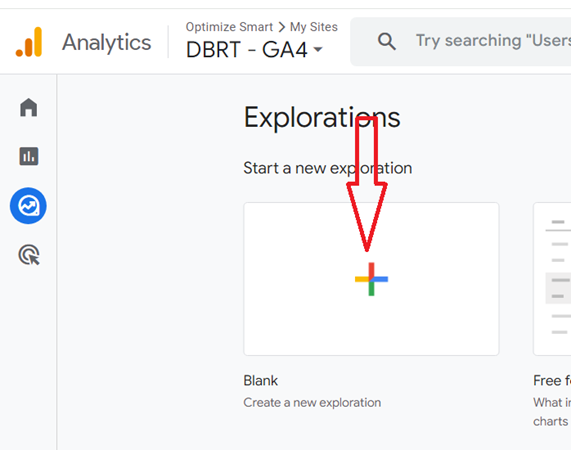This screenshot has width=571, height=450.
Task: Click the My Sites breadcrumb
Action: (314, 27)
